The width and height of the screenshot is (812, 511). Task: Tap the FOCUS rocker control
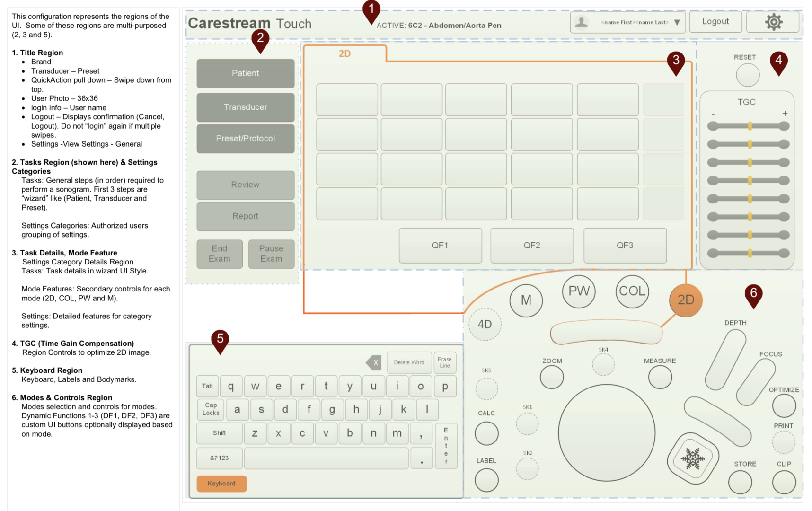pyautogui.click(x=756, y=382)
